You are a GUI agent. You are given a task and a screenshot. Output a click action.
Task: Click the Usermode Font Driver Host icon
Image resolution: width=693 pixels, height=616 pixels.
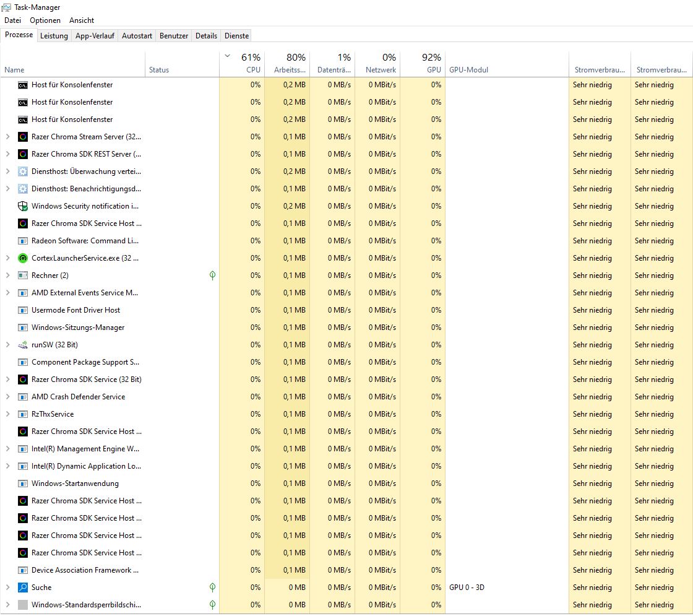click(x=23, y=310)
